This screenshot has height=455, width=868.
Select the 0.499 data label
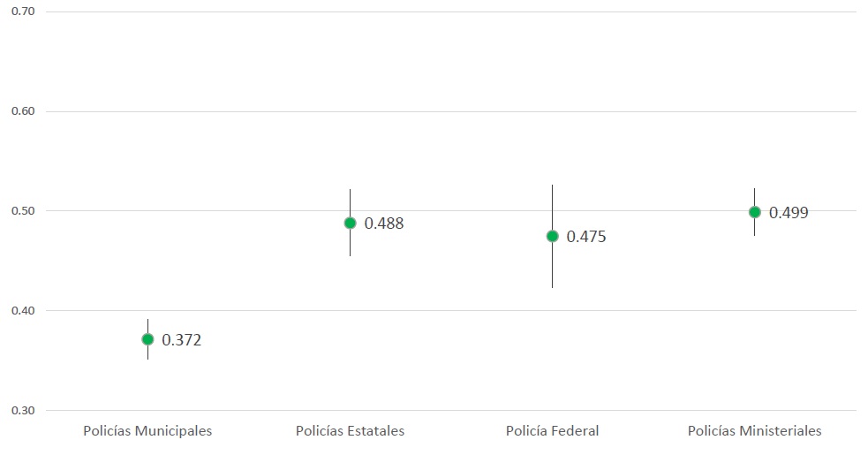point(789,213)
